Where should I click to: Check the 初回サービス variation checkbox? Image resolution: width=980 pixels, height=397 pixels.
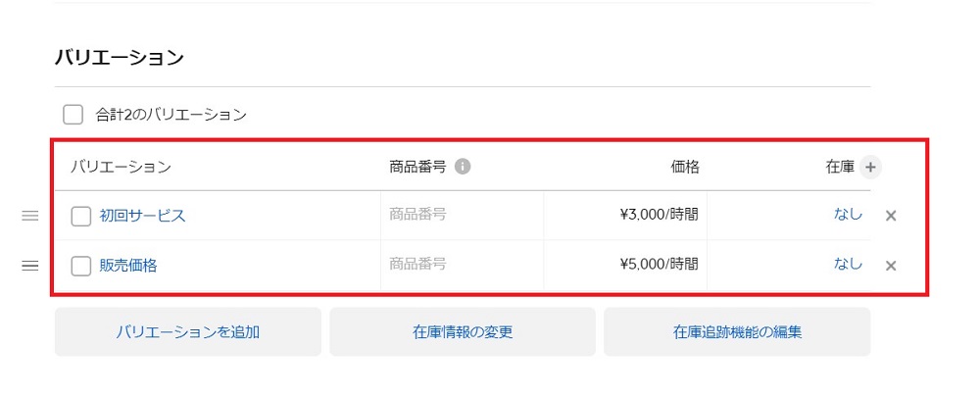[81, 216]
